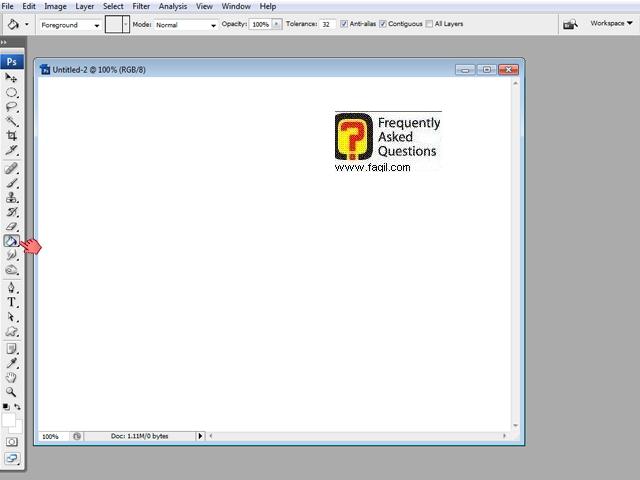This screenshot has height=480, width=640.
Task: Click the status bar info arrow button
Action: click(200, 436)
